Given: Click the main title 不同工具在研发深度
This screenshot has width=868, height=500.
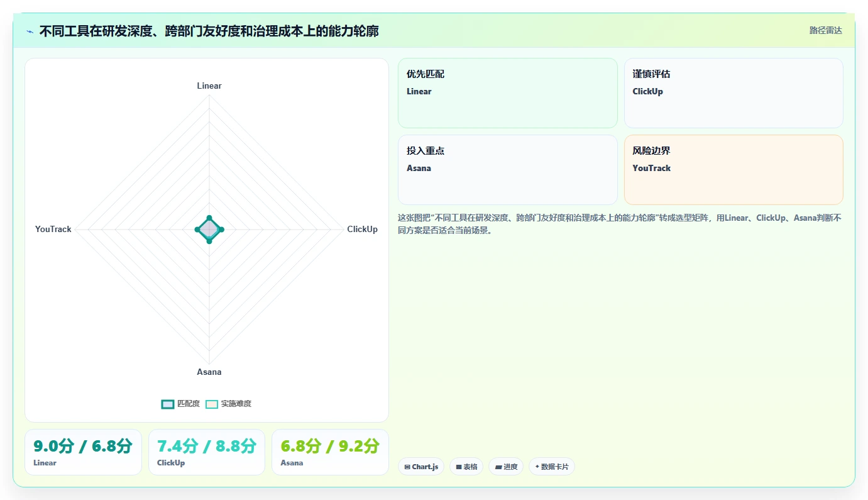Looking at the screenshot, I should [209, 31].
